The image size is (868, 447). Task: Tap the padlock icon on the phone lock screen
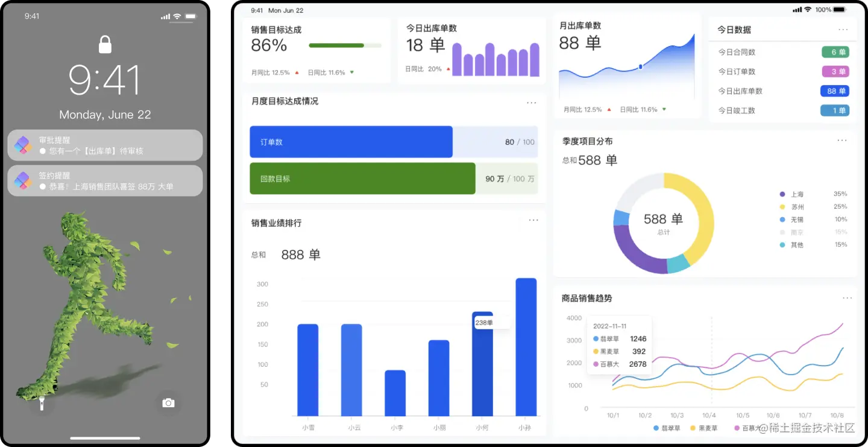105,45
